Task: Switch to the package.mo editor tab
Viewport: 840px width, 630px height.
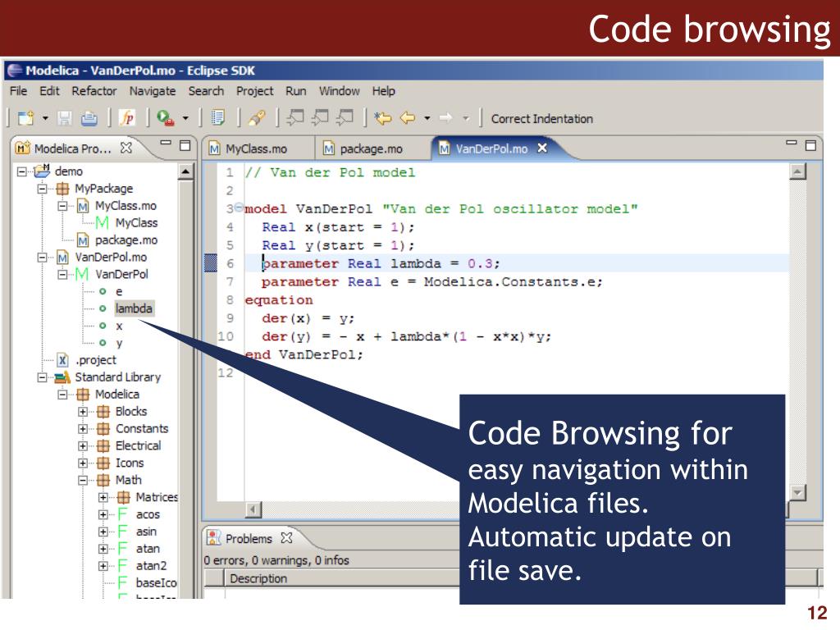Action: click(371, 149)
